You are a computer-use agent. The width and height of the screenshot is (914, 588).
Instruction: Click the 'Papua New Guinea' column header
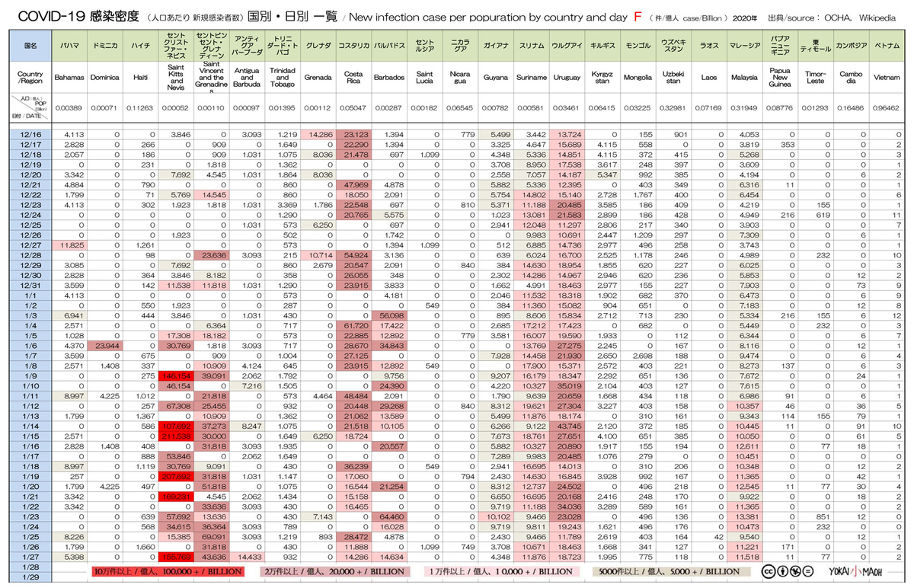(x=780, y=78)
